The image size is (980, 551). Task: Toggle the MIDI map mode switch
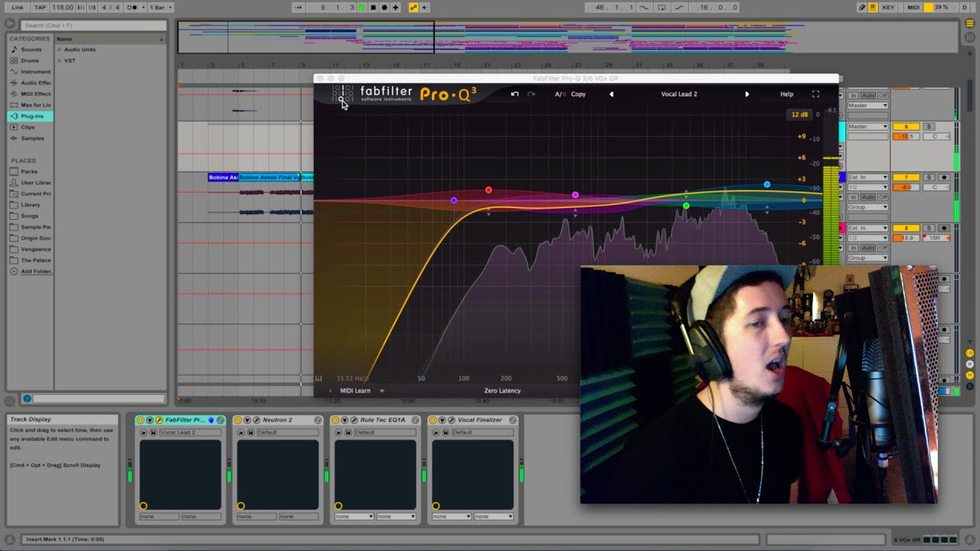point(913,8)
